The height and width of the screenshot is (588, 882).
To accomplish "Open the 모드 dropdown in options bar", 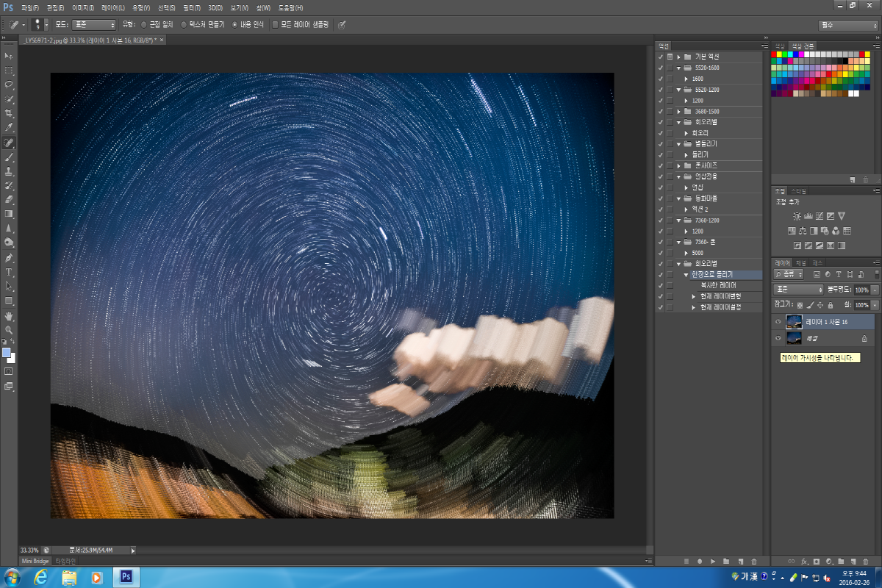I will pos(93,24).
